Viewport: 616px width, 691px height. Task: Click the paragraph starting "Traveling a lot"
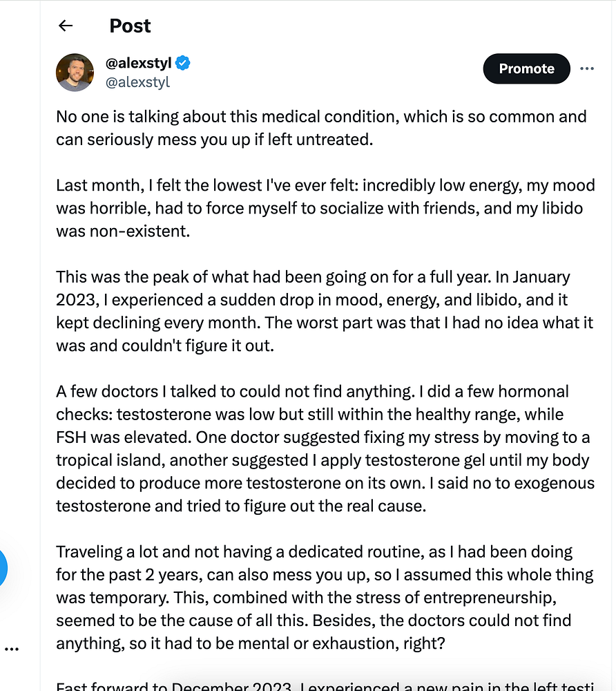(x=325, y=597)
